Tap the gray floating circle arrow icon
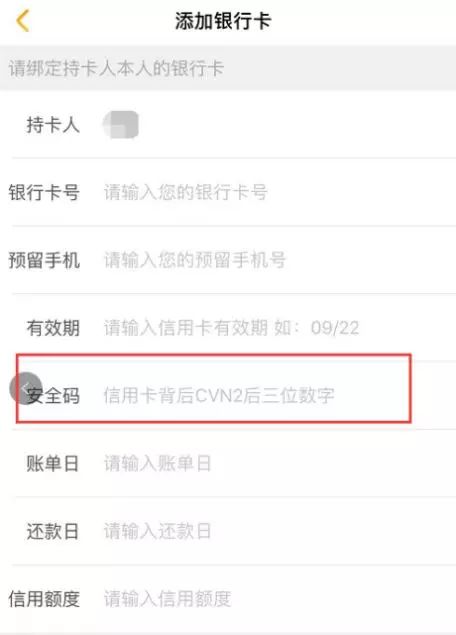Viewport: 456px width, 635px height. [x=26, y=388]
